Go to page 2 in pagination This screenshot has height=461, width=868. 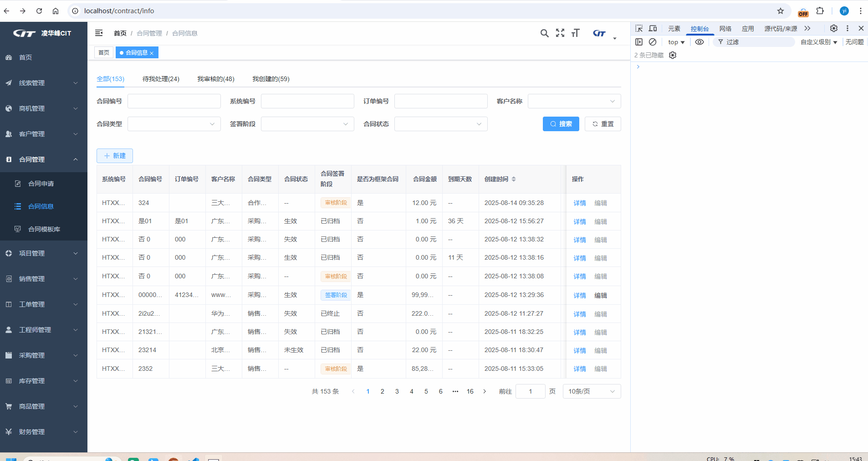tap(383, 391)
